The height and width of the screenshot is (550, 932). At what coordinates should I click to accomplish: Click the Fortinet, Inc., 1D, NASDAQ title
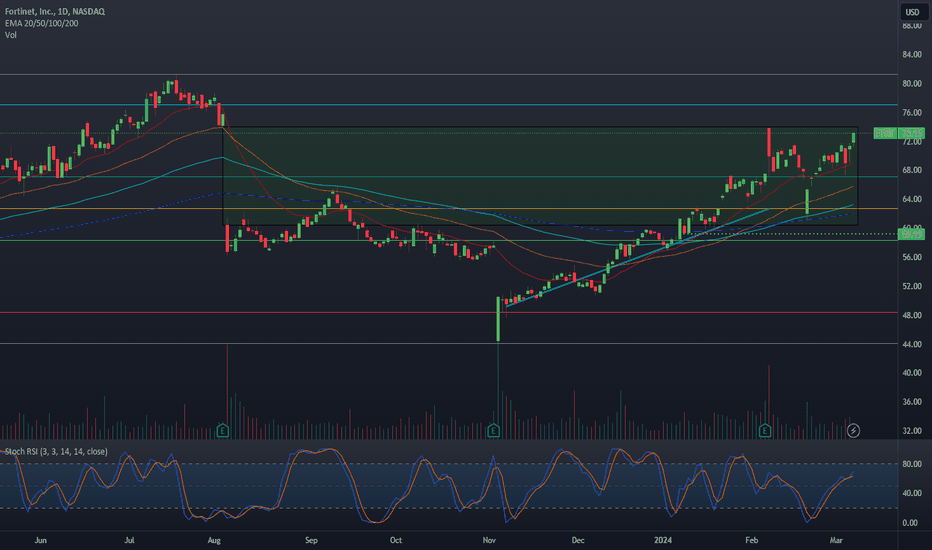click(55, 11)
